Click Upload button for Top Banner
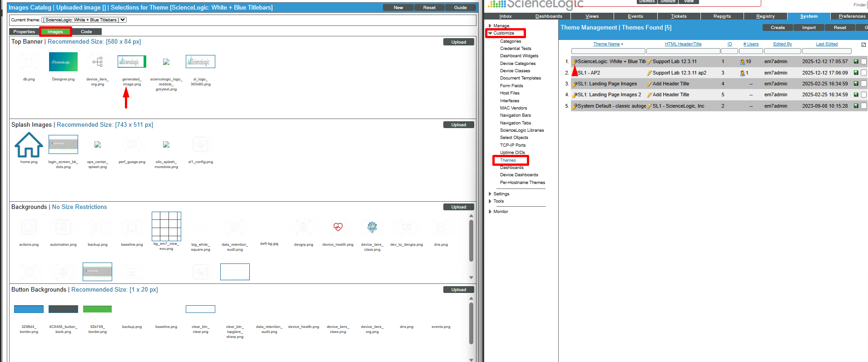 click(x=459, y=42)
